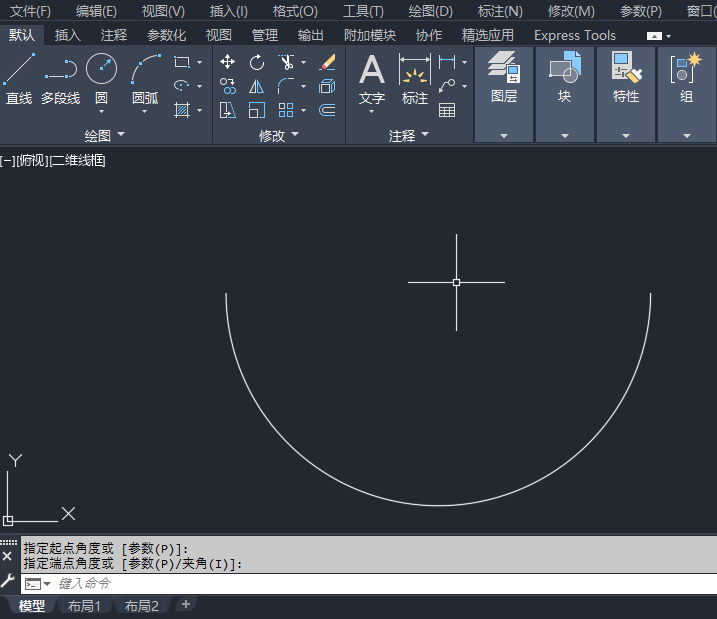This screenshot has width=717, height=619.
Task: Open the Fillet flyout arrow
Action: click(x=303, y=86)
